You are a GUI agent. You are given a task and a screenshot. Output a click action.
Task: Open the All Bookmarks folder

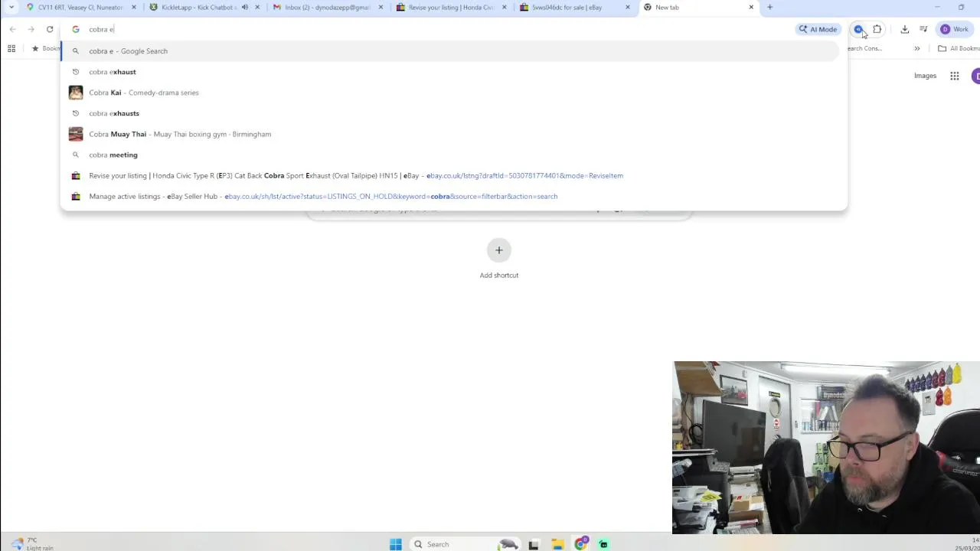click(x=958, y=48)
